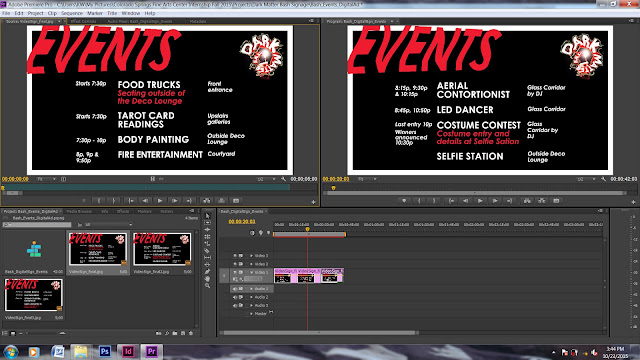Open Photoshop from the taskbar
The width and height of the screenshot is (640, 360).
[104, 351]
